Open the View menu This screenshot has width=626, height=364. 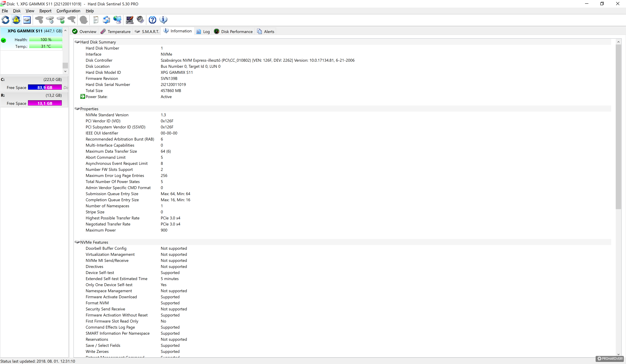pyautogui.click(x=30, y=11)
